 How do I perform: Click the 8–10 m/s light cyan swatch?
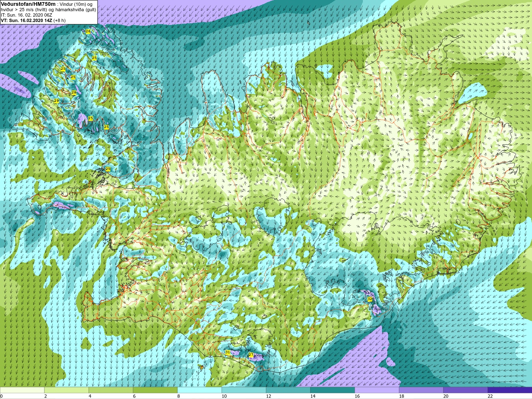[x=199, y=390]
